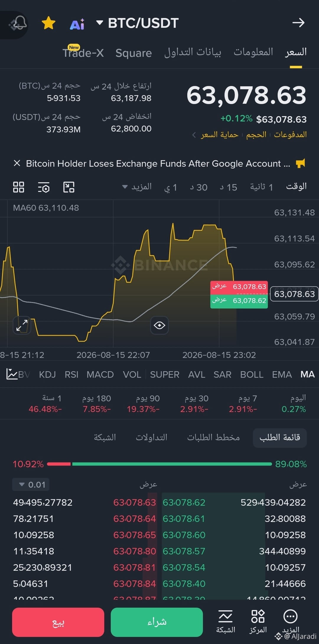Viewport: 319px width, 644px height.
Task: Expand the BTC/USDT pair selector
Action: click(138, 23)
